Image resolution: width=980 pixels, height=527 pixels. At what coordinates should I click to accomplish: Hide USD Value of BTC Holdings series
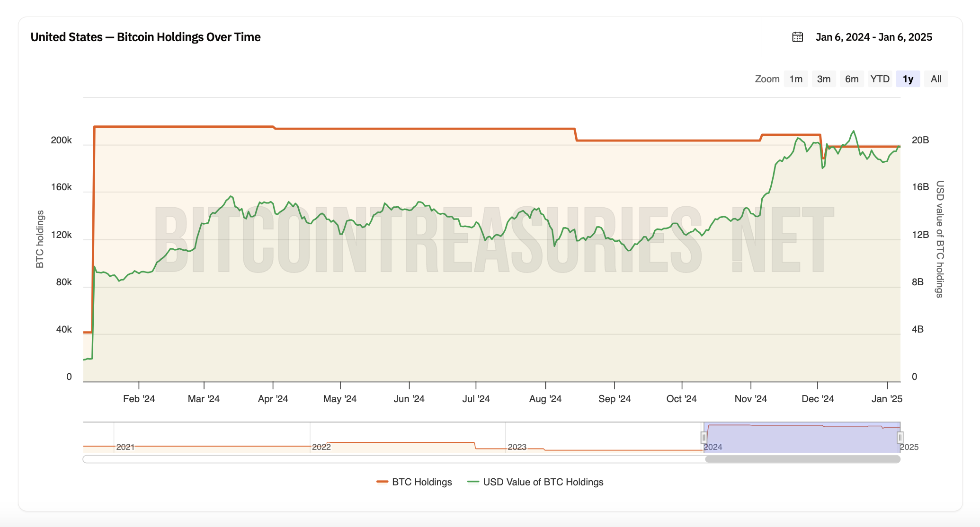[543, 482]
